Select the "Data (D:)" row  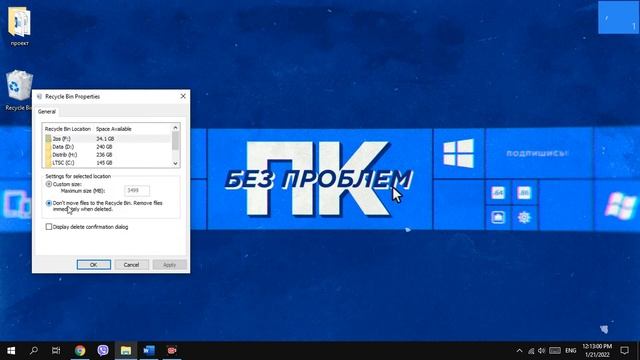[x=107, y=147]
